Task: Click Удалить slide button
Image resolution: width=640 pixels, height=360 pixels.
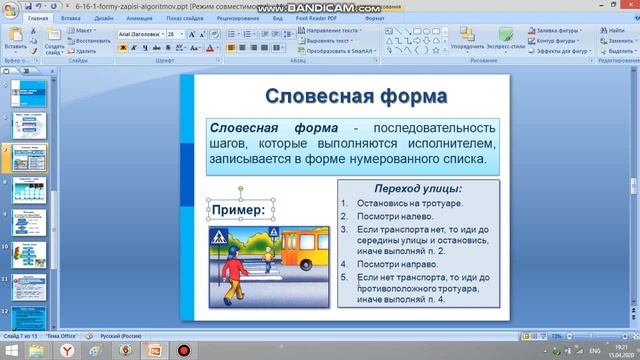Action: point(82,51)
